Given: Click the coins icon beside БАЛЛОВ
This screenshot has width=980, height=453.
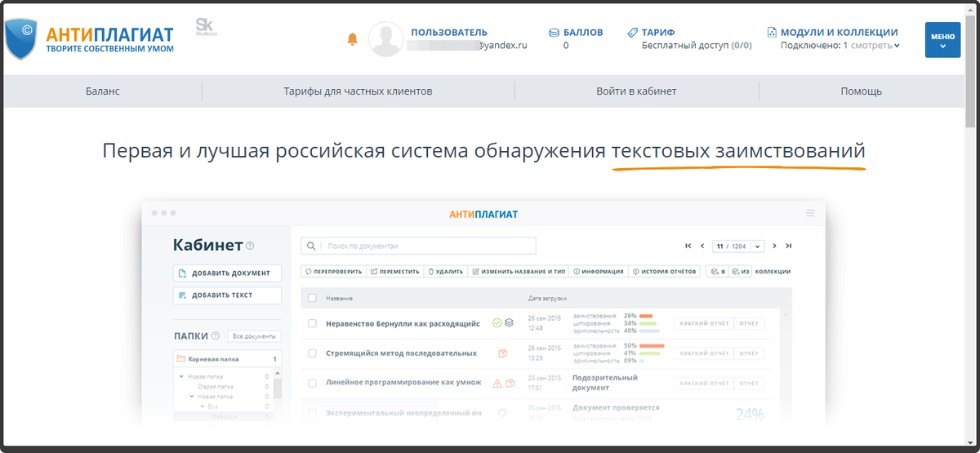Looking at the screenshot, I should pyautogui.click(x=555, y=33).
